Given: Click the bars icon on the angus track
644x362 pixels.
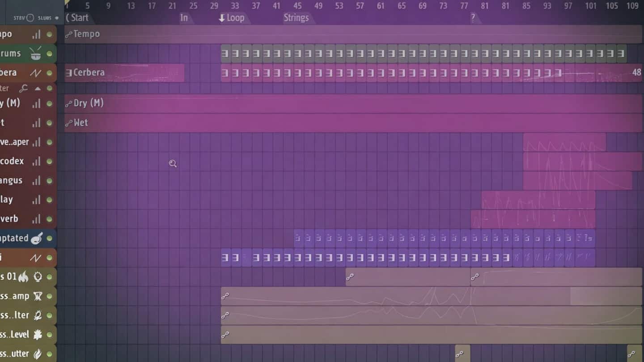Looking at the screenshot, I should tap(36, 181).
